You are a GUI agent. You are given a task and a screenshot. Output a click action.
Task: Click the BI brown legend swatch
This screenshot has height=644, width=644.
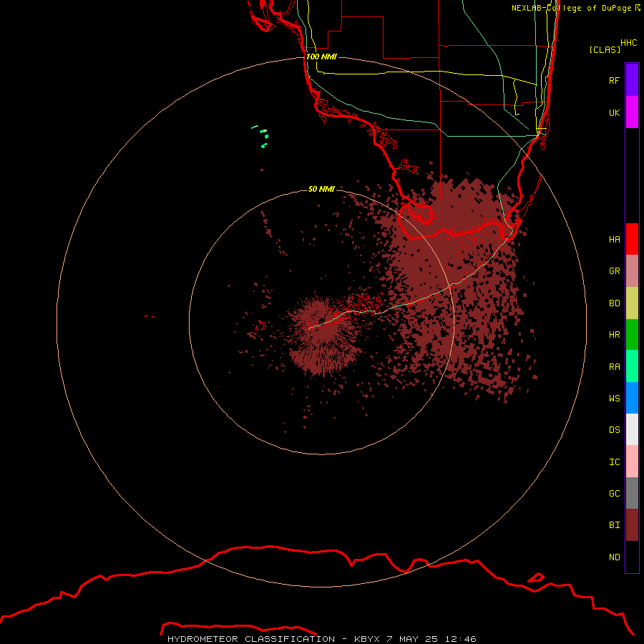(x=632, y=525)
